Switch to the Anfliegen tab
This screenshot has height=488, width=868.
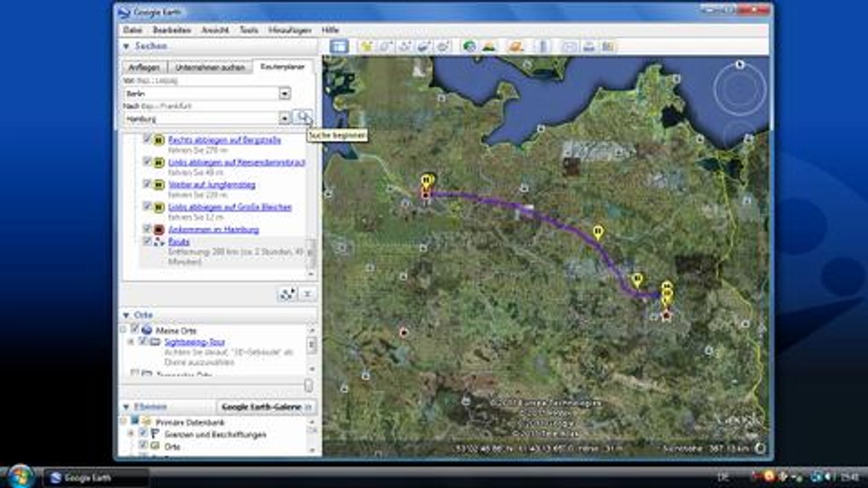144,67
